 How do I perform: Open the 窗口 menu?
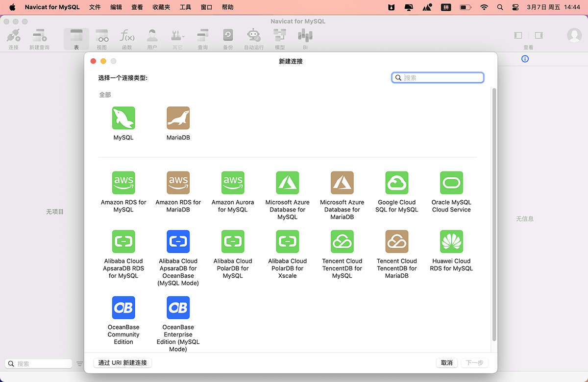[206, 7]
